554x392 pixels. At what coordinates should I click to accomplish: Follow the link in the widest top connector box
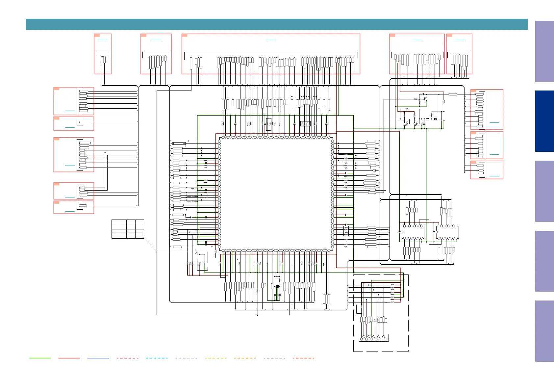(271, 40)
